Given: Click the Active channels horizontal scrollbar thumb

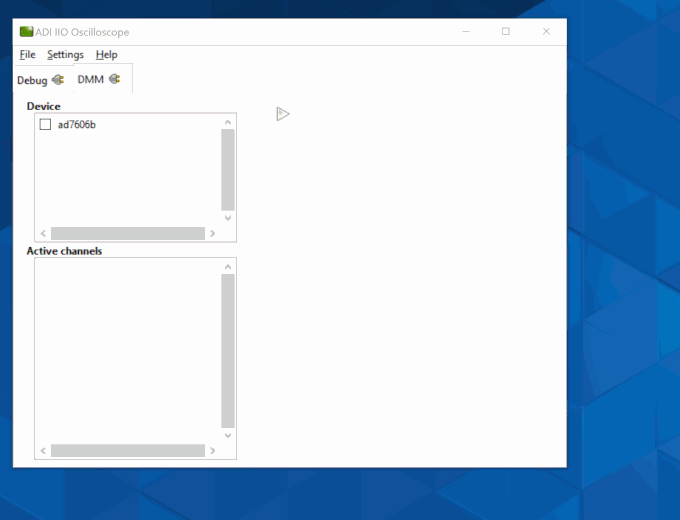Looking at the screenshot, I should coord(128,451).
